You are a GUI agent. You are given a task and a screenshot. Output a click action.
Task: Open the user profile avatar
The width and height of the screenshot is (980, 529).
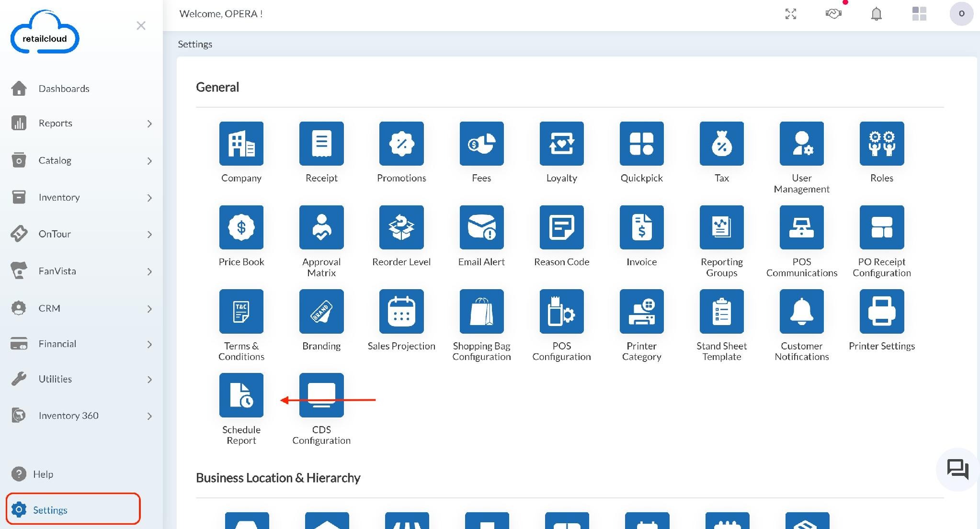(961, 13)
